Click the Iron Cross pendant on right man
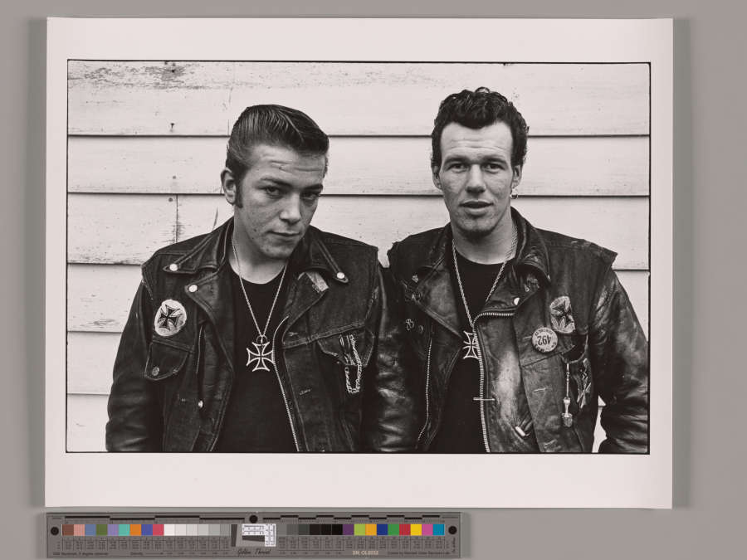747x560 pixels. pyautogui.click(x=471, y=344)
